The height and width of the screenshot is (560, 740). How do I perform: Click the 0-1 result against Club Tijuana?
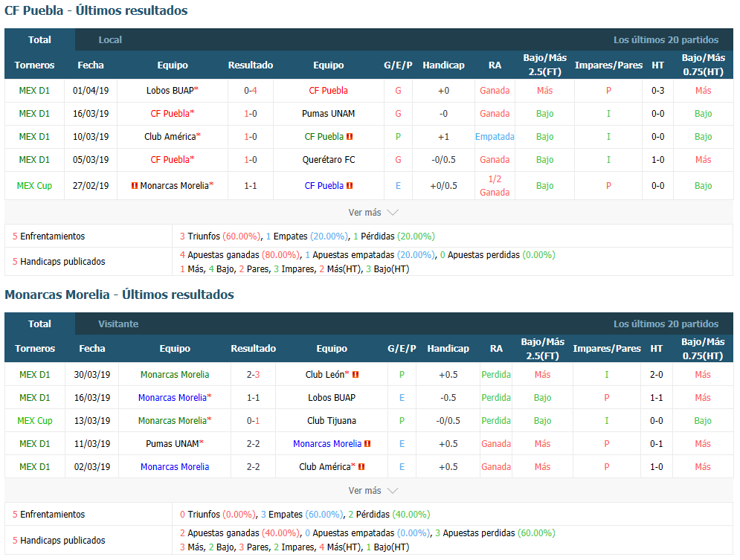(254, 421)
